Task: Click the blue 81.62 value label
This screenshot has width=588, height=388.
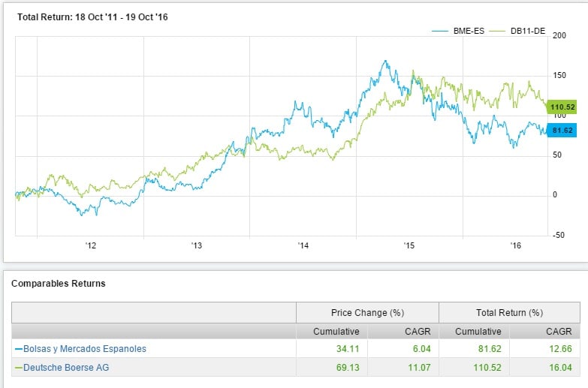Action: [562, 130]
